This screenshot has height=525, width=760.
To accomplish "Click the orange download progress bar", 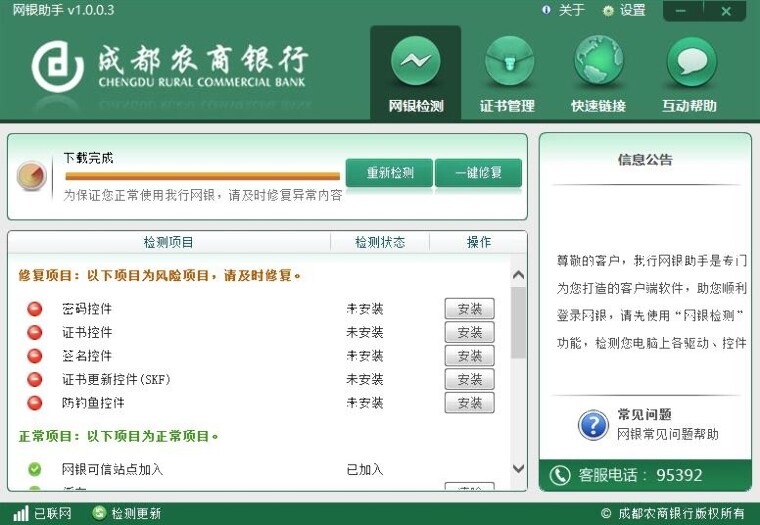I will pyautogui.click(x=203, y=176).
